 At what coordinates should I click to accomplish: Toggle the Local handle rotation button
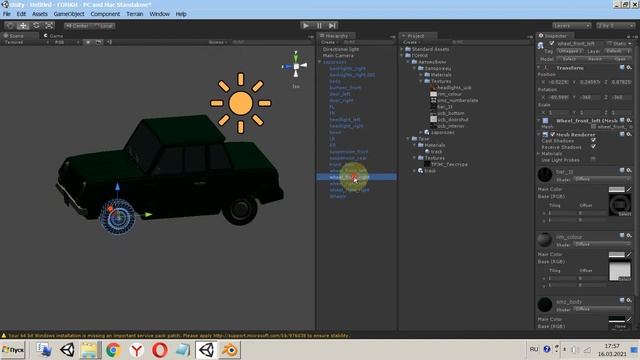(103, 26)
